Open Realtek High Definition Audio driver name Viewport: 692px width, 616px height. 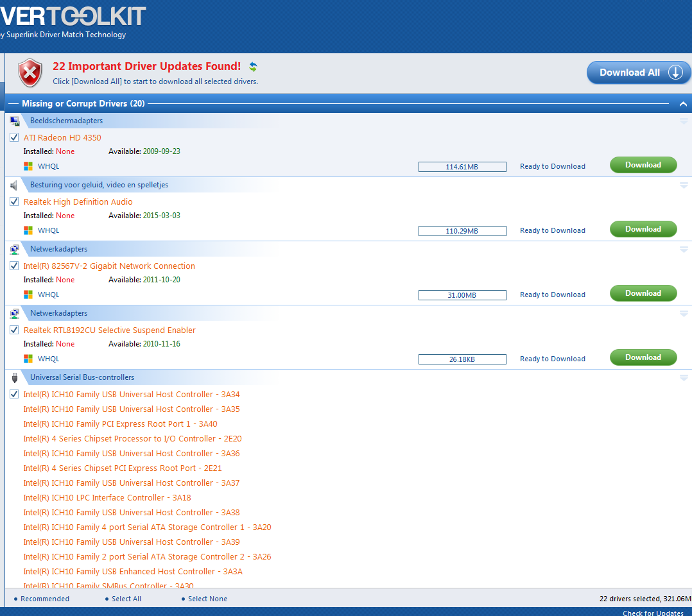(78, 201)
